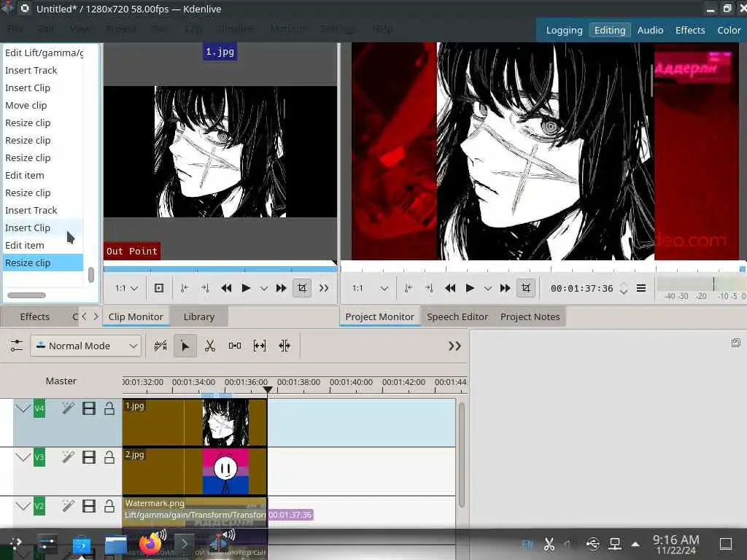Collapse track V2
Viewport: 747px width, 560px height.
point(23,506)
